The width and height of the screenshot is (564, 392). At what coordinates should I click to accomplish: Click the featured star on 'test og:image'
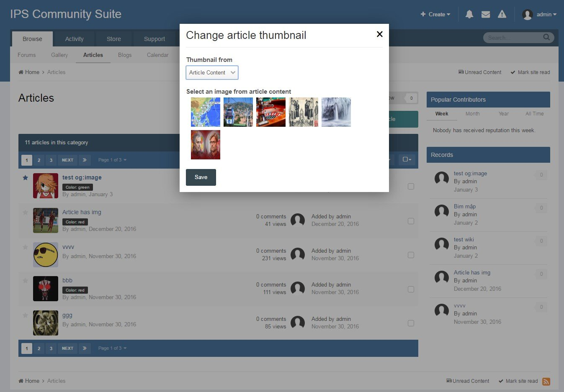[25, 178]
